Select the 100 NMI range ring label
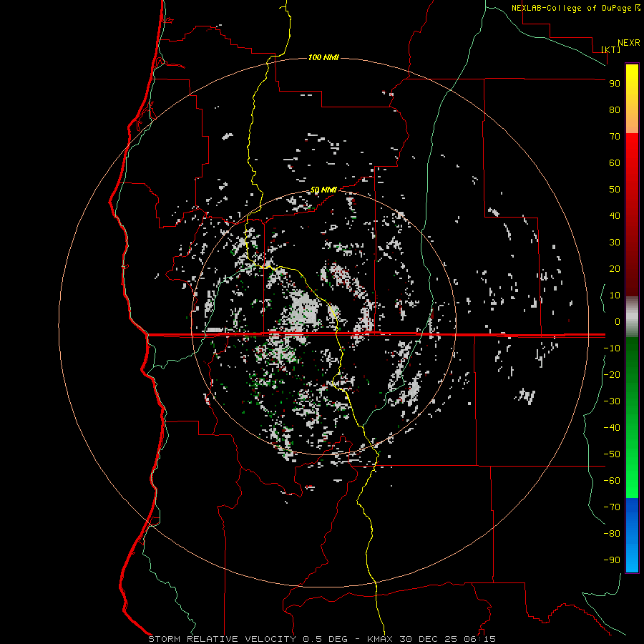644x644 pixels. tap(323, 57)
